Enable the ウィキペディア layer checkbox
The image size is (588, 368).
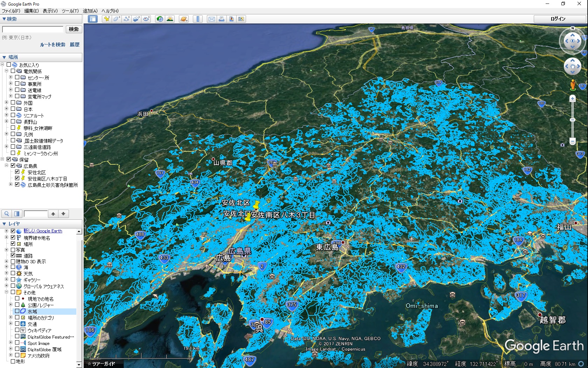pyautogui.click(x=17, y=330)
